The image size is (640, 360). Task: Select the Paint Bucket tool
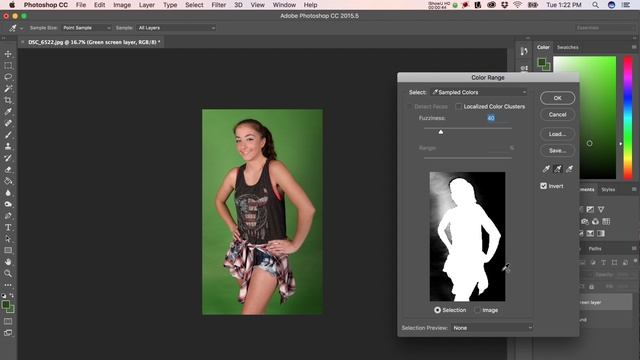point(8,181)
